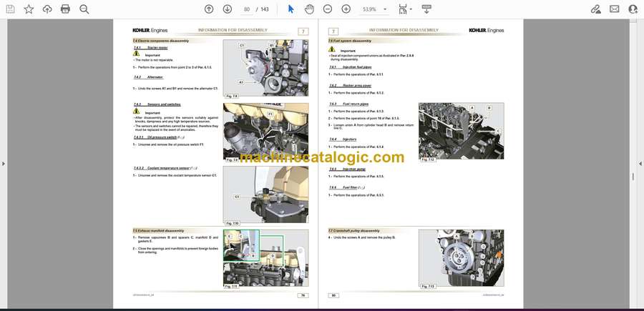Click the Fig. 7.10 coolant sensor image
This screenshot has height=311, width=644.
coord(265,194)
